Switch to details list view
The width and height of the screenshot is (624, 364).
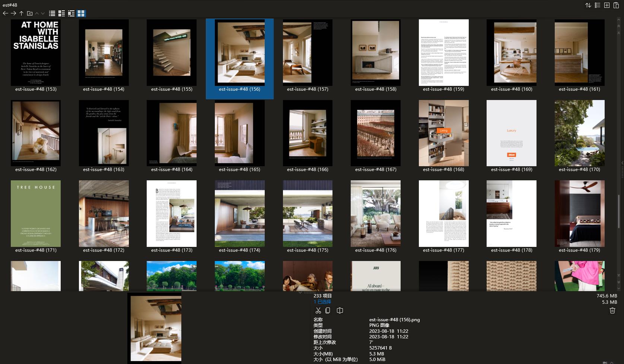coord(61,13)
